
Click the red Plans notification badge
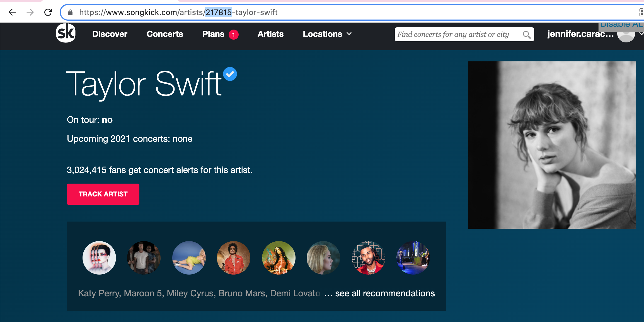(x=234, y=35)
